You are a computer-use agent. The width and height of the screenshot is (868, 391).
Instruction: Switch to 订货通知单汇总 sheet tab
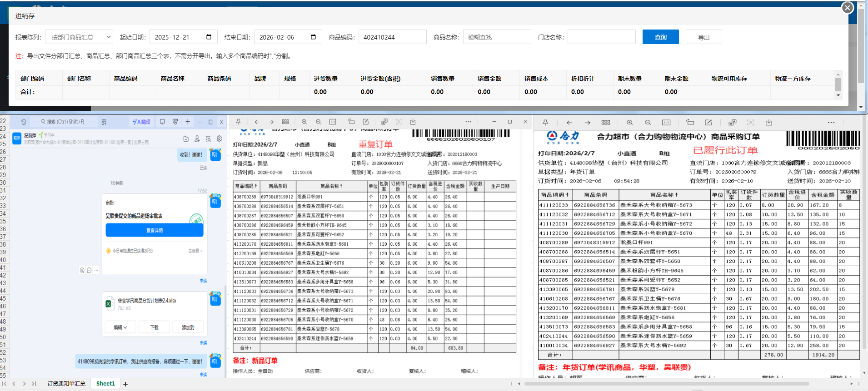[66, 384]
